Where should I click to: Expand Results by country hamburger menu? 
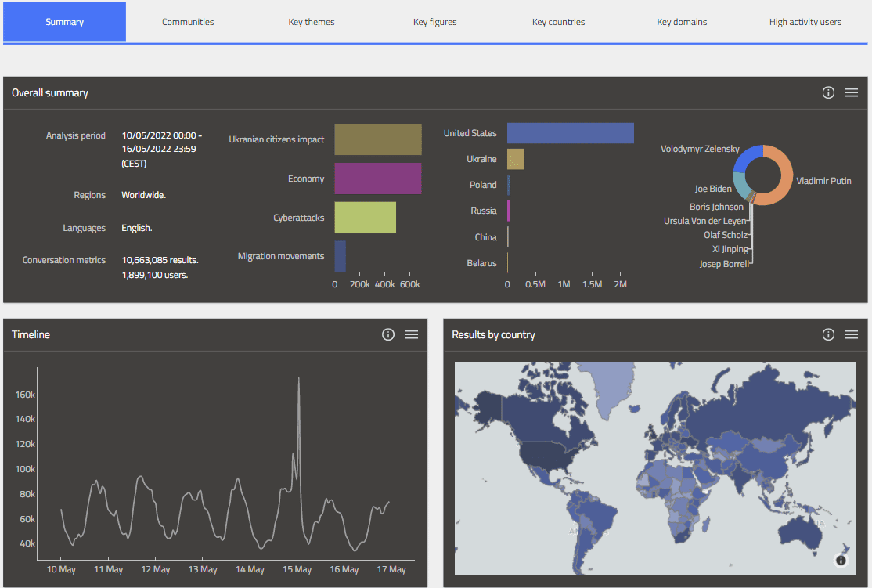point(852,334)
